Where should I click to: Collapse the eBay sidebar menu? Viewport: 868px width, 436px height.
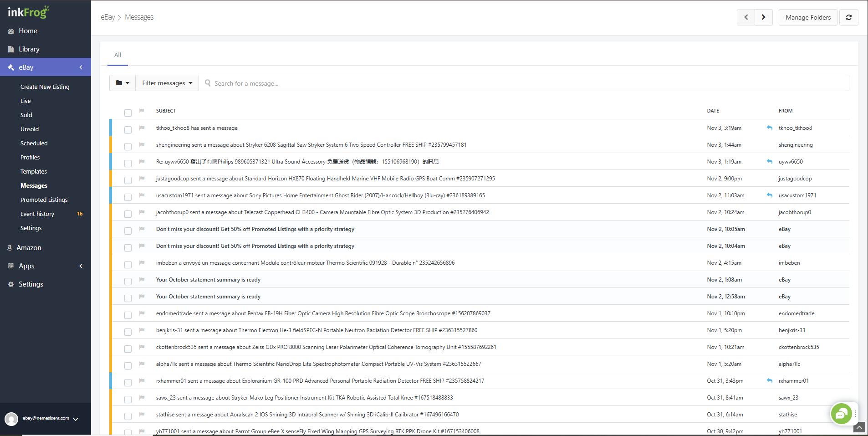coord(81,67)
